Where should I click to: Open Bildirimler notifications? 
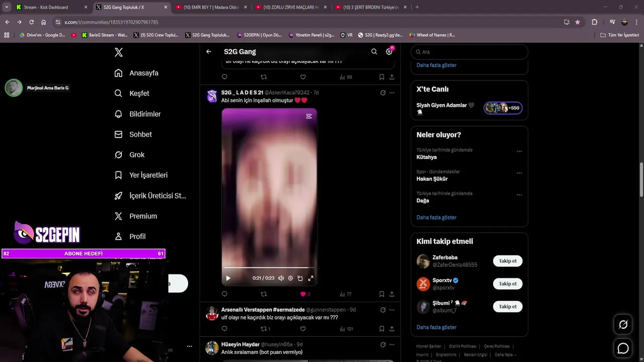(138, 114)
